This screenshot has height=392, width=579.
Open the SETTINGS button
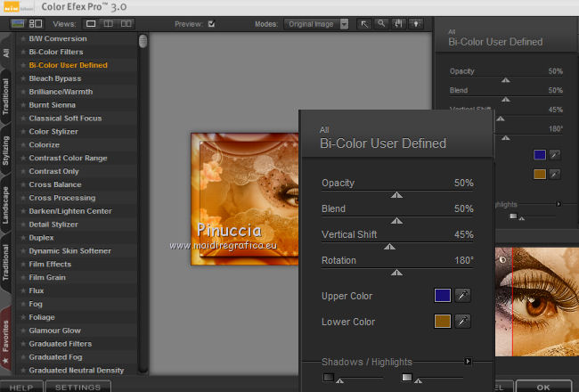point(77,387)
